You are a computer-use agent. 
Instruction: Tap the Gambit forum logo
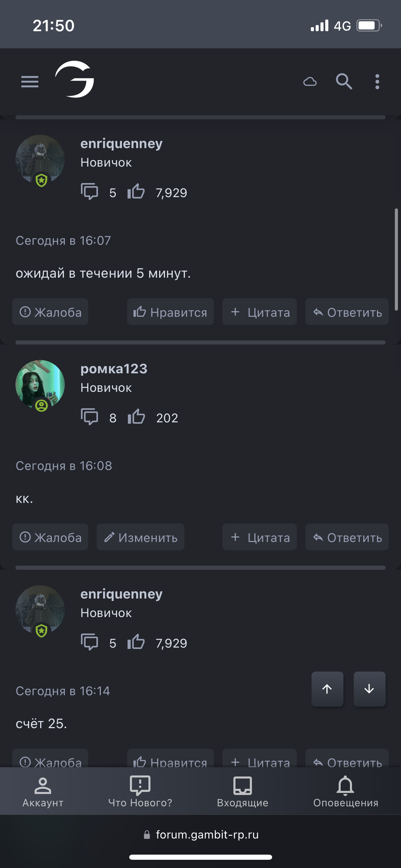pyautogui.click(x=75, y=79)
